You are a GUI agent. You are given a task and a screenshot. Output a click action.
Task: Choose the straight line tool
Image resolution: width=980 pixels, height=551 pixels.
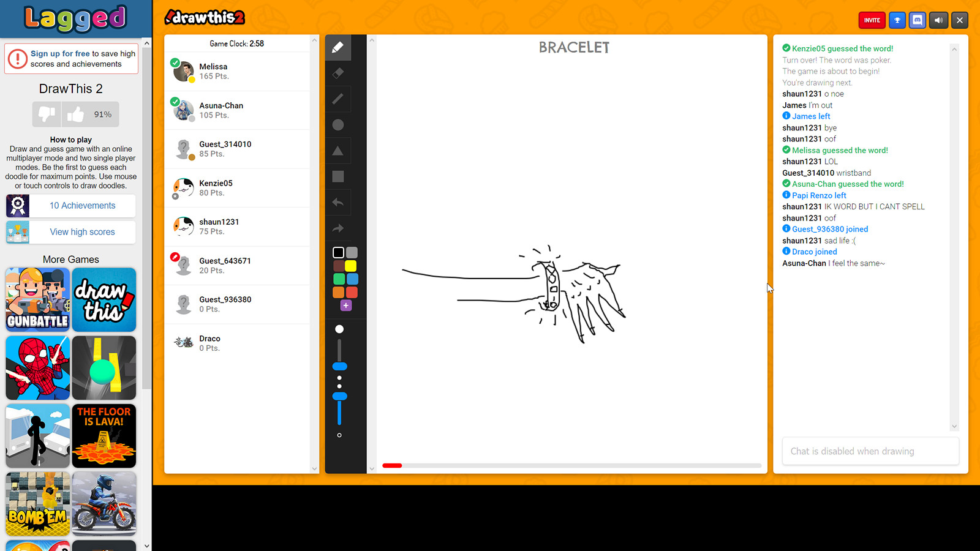click(x=337, y=99)
